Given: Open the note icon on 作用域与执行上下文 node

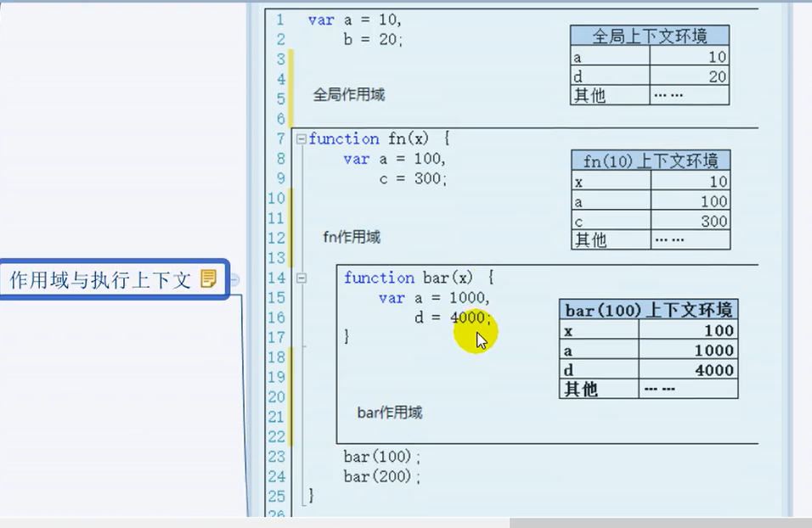Looking at the screenshot, I should (x=206, y=278).
